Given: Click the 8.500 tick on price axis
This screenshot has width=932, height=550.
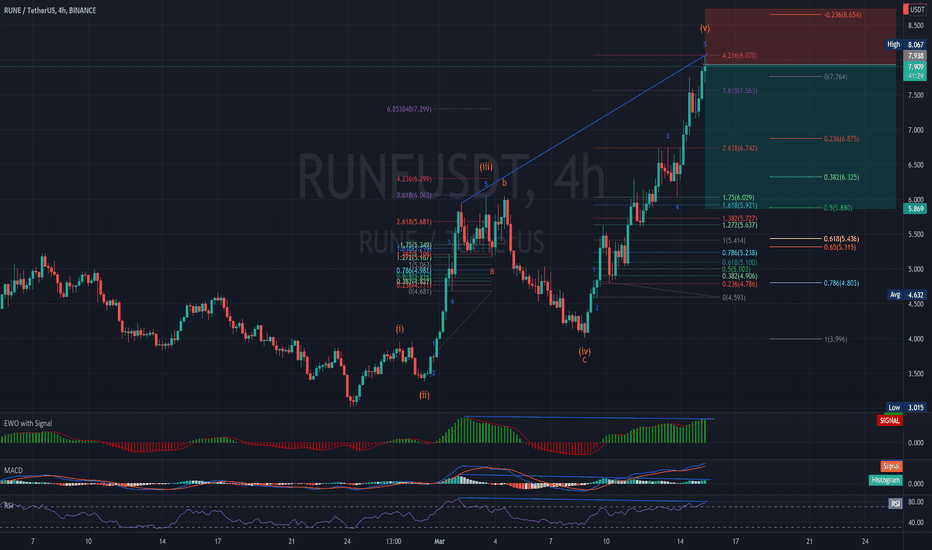Looking at the screenshot, I should (915, 26).
